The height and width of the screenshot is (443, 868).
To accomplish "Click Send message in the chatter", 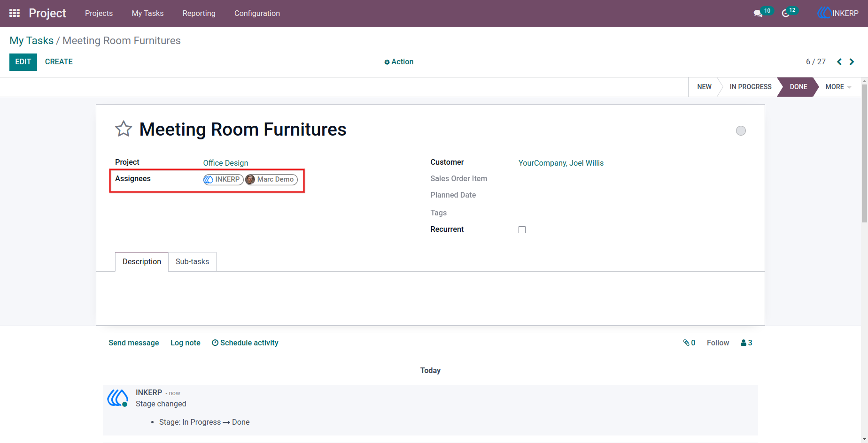I will [x=133, y=343].
